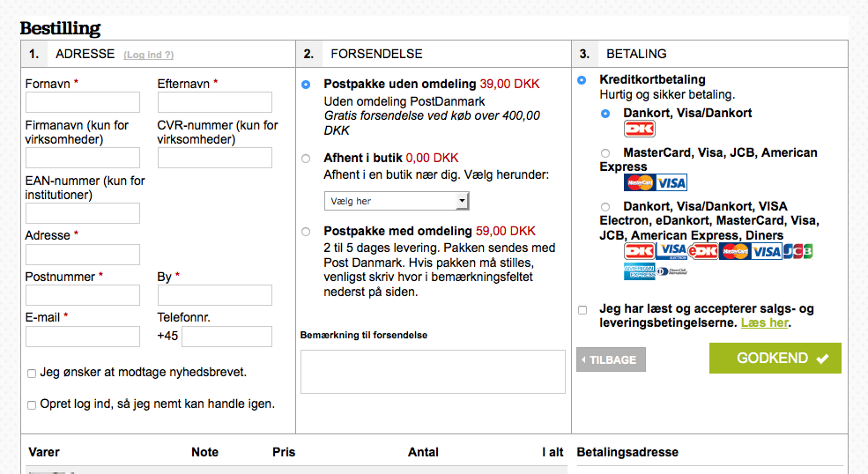Choose MasterCard, Visa, JCB, American Express option
Screen dimensions: 868x474
(x=605, y=153)
